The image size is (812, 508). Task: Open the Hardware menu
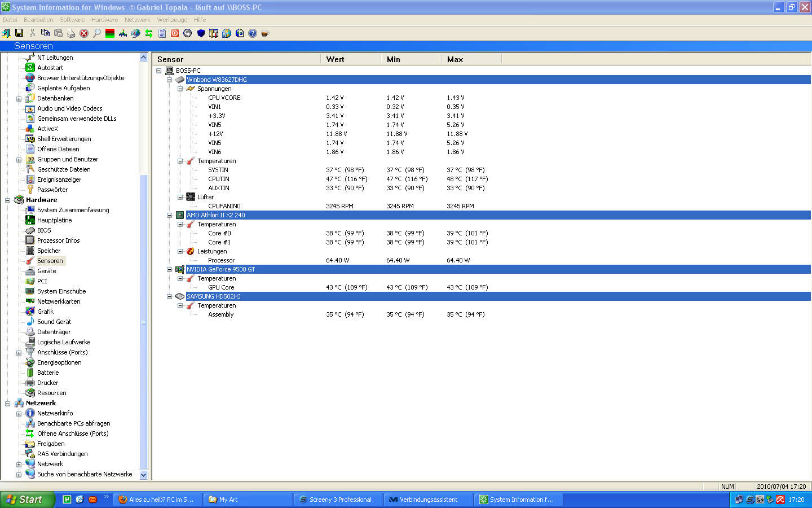point(105,20)
